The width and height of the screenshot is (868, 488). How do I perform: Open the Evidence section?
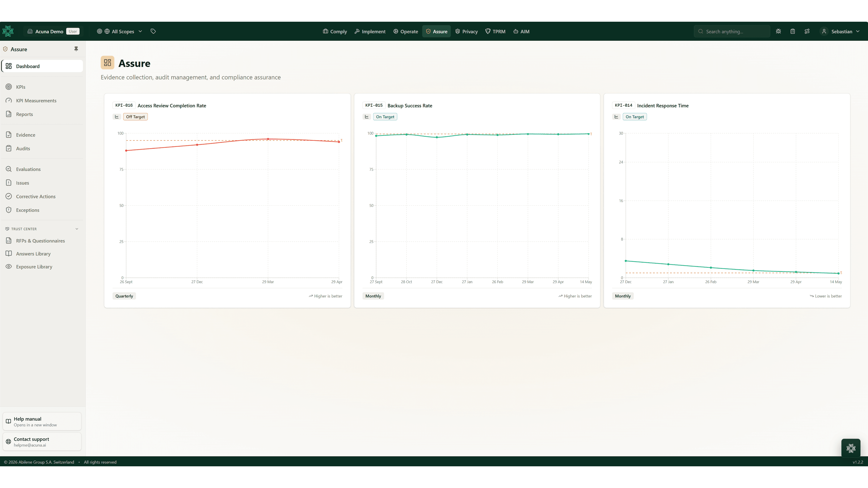point(42,135)
